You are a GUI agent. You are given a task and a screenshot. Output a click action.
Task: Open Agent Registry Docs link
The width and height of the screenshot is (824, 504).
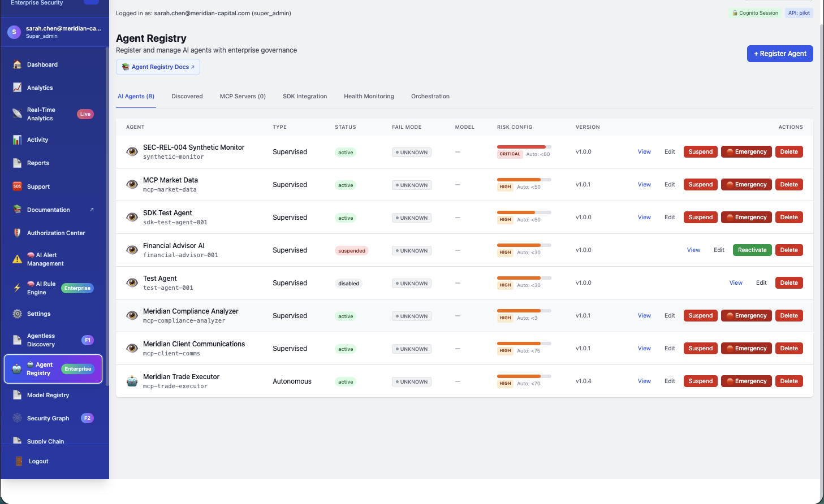[158, 67]
